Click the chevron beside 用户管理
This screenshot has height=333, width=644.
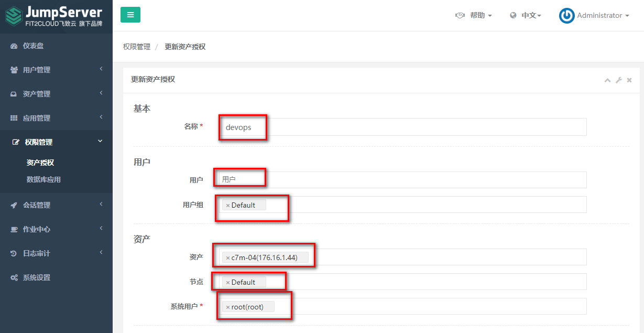coord(101,69)
